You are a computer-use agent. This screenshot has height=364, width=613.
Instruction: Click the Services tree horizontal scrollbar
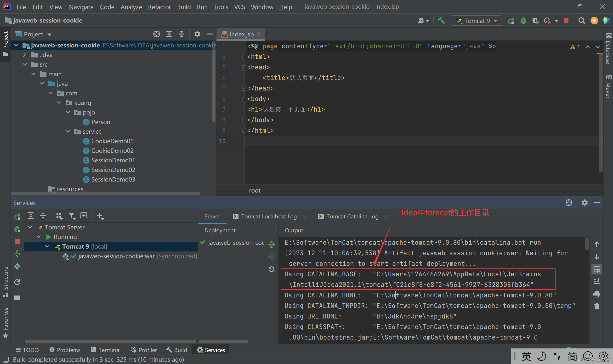(x=110, y=341)
